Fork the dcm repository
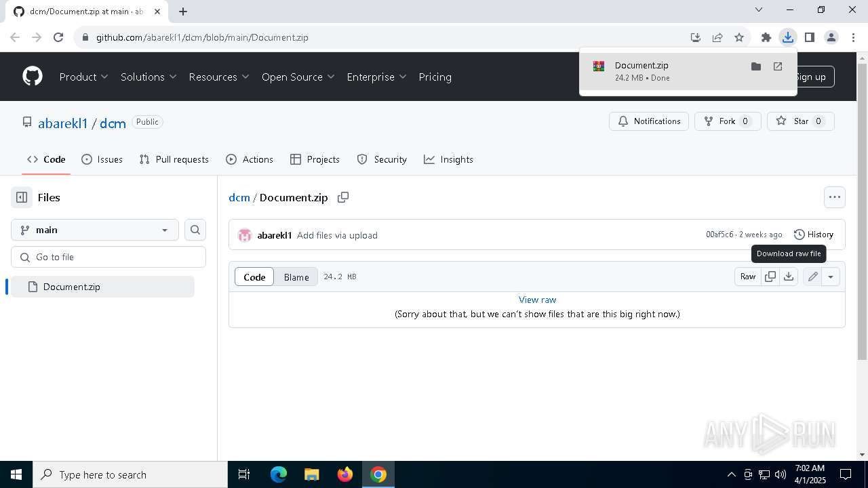The image size is (868, 488). [728, 121]
